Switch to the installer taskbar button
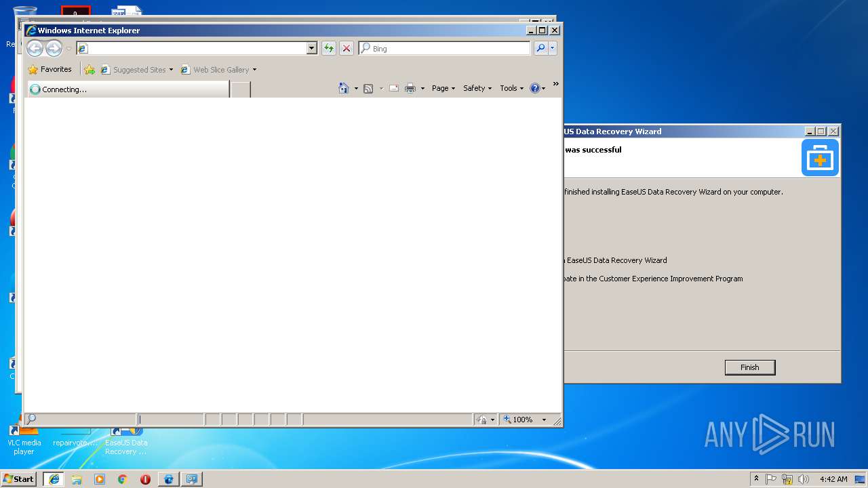The height and width of the screenshot is (488, 868). pyautogui.click(x=192, y=479)
